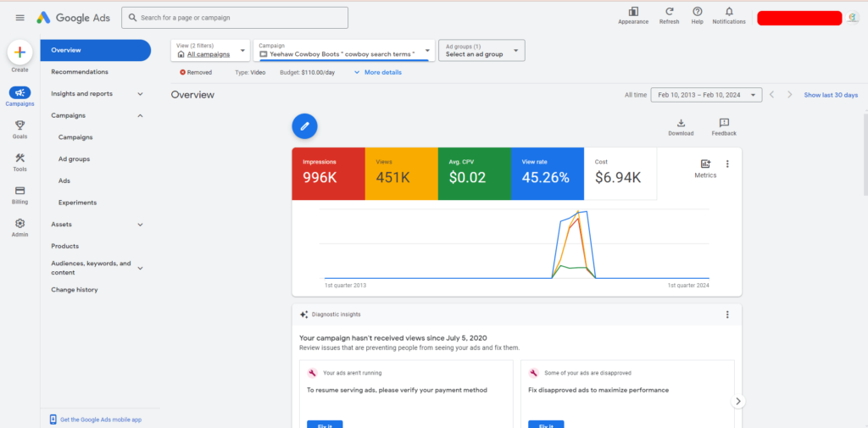The height and width of the screenshot is (428, 868).
Task: Click the search page or campaign field
Action: point(235,18)
